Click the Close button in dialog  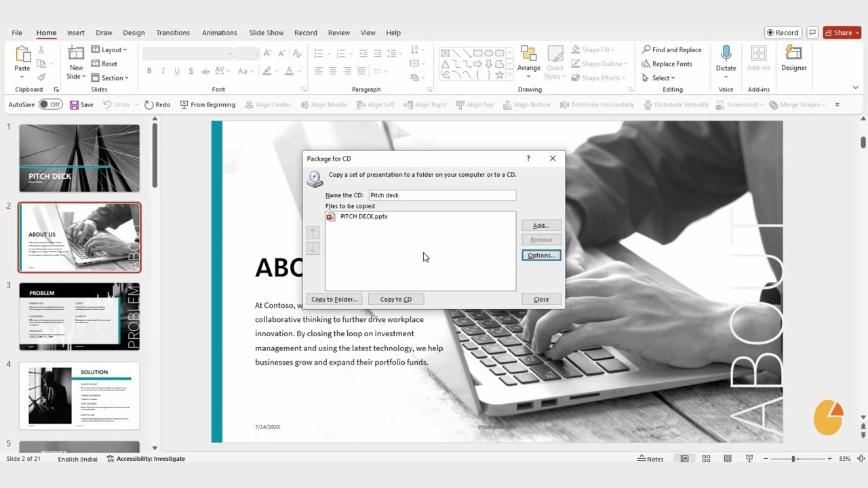click(x=541, y=299)
